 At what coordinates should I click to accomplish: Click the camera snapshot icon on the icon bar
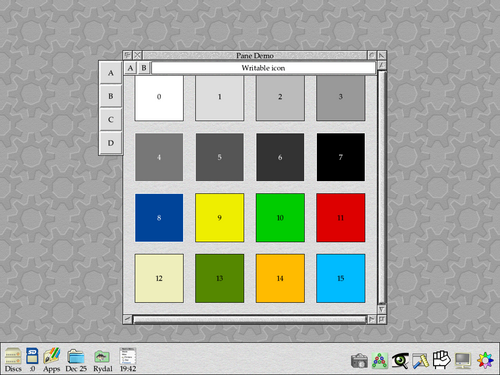click(x=359, y=361)
